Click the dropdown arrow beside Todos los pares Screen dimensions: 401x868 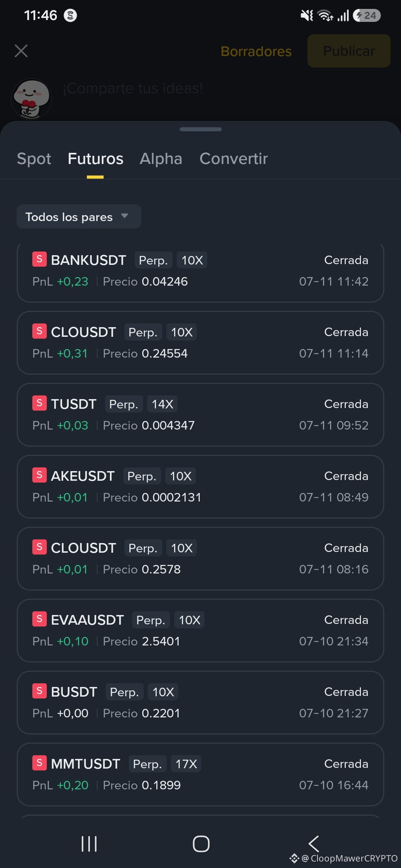pyautogui.click(x=125, y=216)
